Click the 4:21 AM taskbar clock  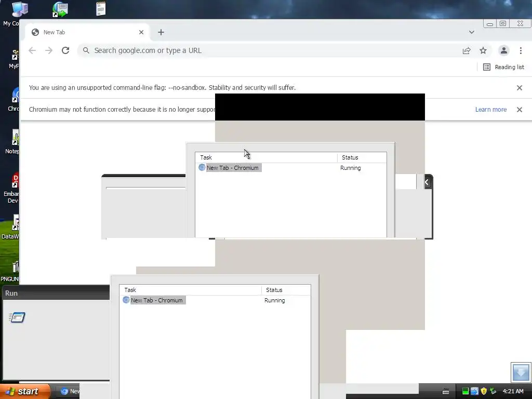pyautogui.click(x=513, y=392)
